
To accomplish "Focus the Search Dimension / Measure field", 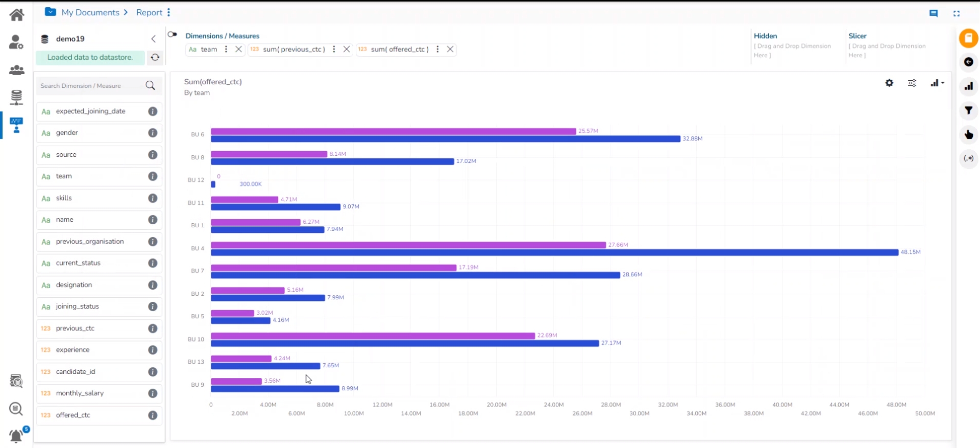I will click(x=90, y=85).
